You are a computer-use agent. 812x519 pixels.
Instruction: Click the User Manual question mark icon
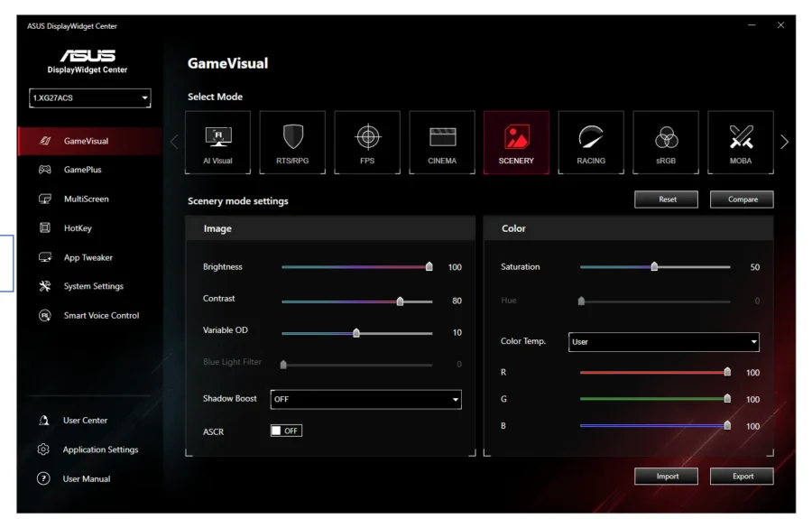tap(43, 478)
